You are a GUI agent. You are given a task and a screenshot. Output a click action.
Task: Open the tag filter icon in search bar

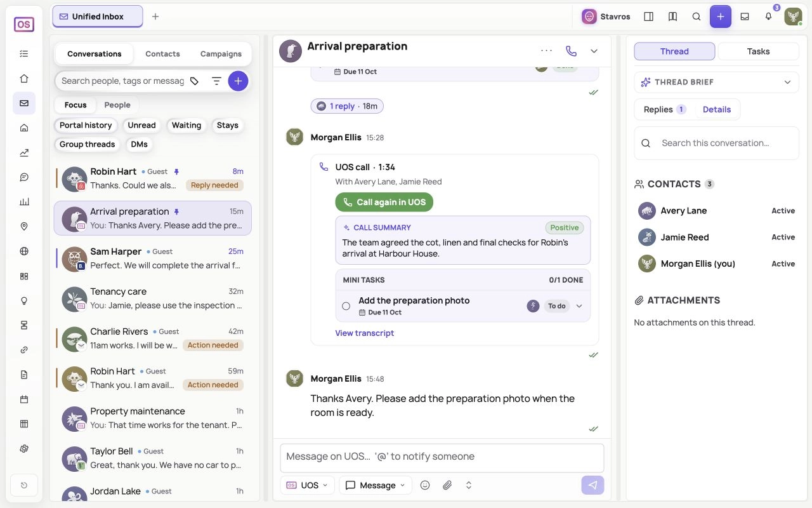(x=194, y=81)
